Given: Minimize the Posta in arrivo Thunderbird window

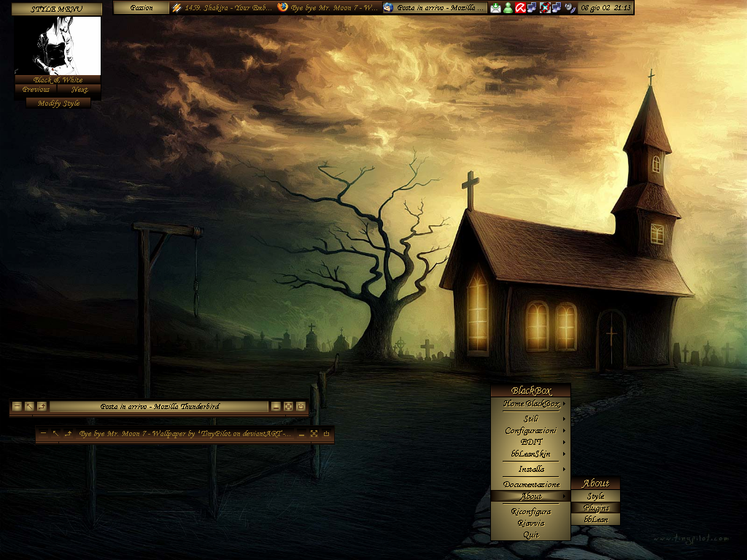Looking at the screenshot, I should point(276,406).
